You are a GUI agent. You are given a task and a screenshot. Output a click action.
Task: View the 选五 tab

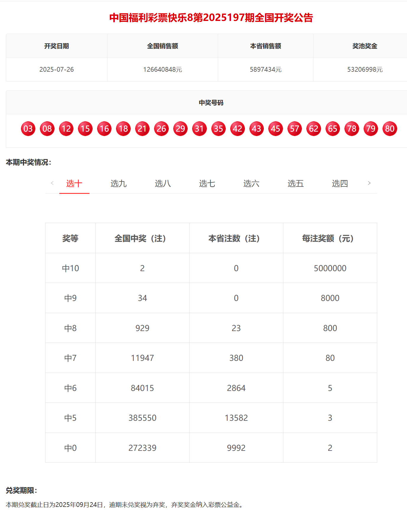(x=295, y=184)
